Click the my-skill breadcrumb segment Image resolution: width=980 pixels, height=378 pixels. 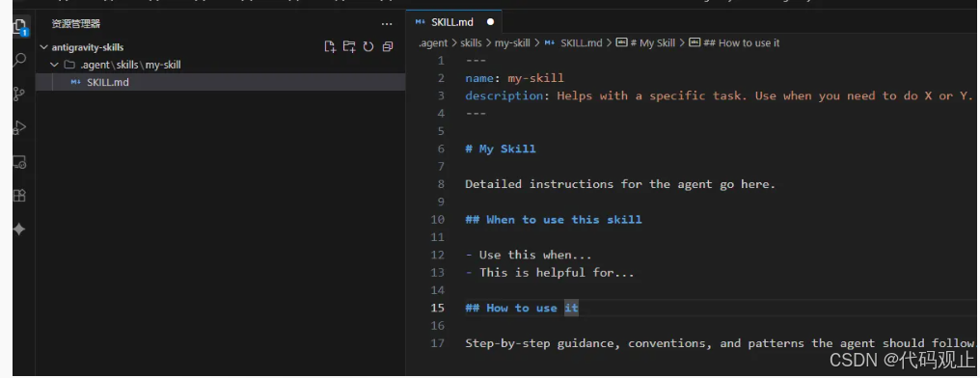512,43
